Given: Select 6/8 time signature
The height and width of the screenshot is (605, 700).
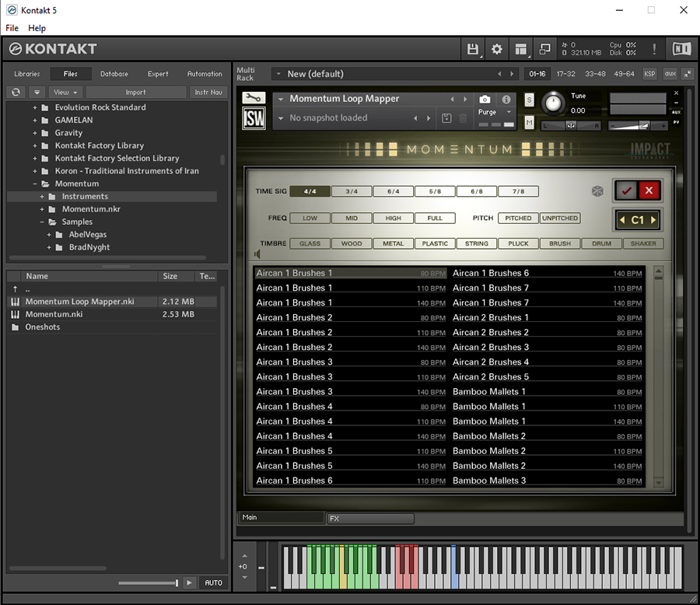Looking at the screenshot, I should (476, 191).
